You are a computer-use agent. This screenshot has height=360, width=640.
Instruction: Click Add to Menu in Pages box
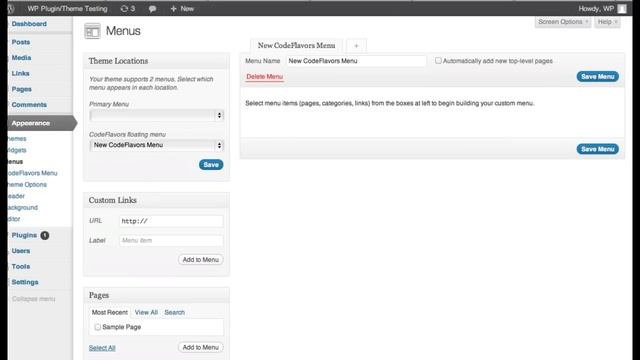click(x=200, y=347)
